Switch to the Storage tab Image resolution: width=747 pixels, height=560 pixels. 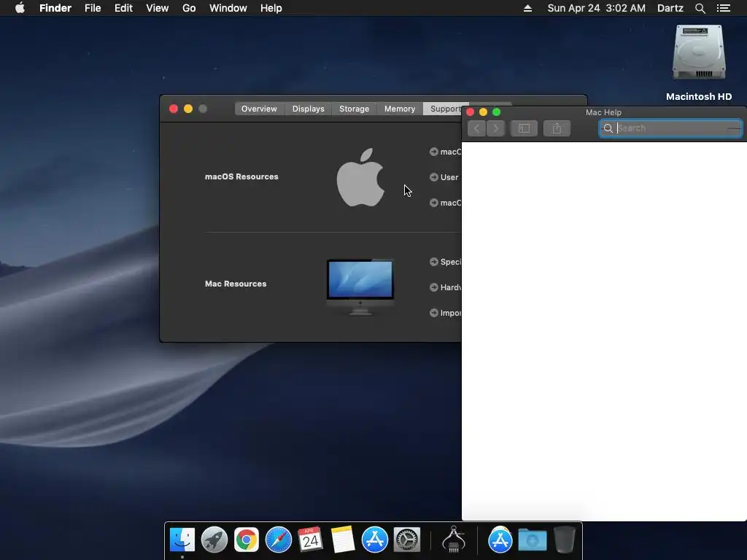[x=354, y=109]
